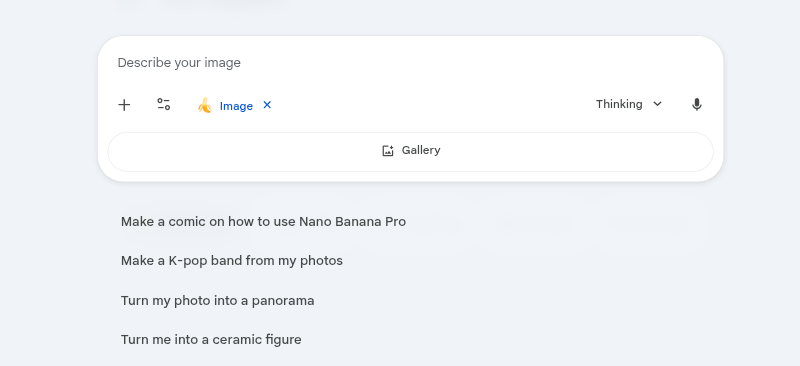Click the banana Image chip
The height and width of the screenshot is (366, 800).
click(x=226, y=106)
